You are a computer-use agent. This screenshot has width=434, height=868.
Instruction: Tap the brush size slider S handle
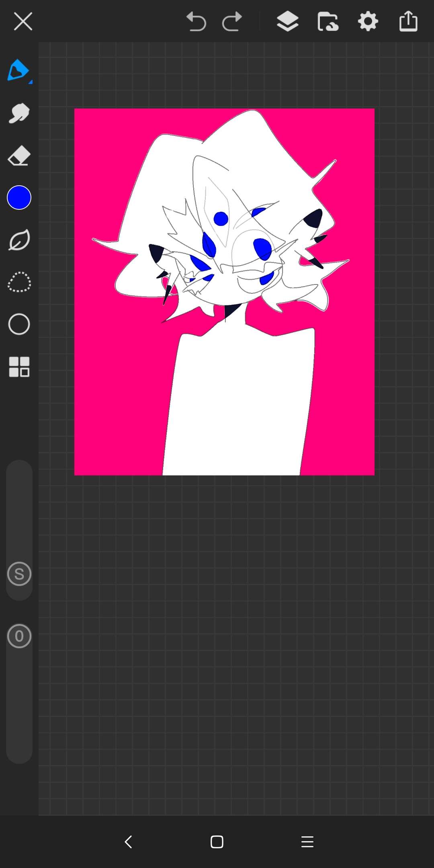pos(19,574)
